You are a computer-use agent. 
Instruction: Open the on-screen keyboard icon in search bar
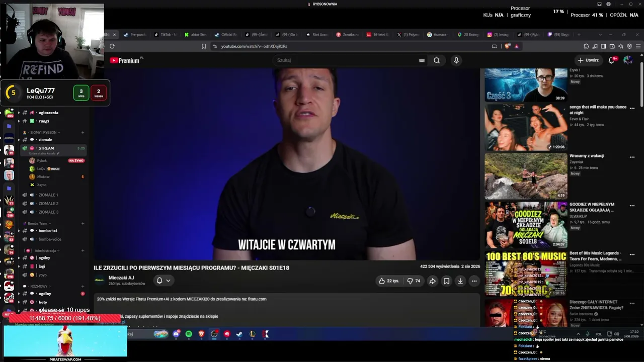click(422, 60)
